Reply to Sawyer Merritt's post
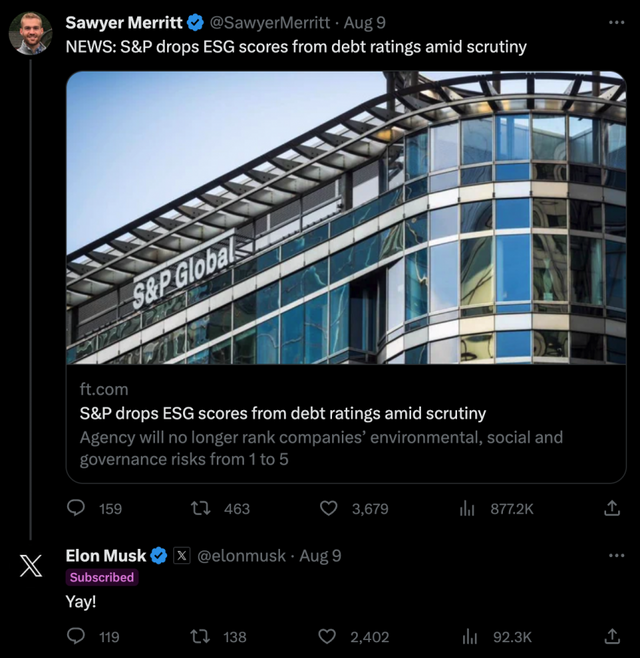 [77, 508]
